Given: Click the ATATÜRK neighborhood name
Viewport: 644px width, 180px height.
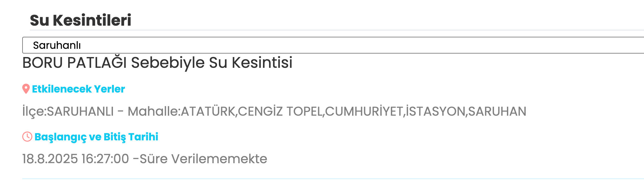Looking at the screenshot, I should (208, 112).
